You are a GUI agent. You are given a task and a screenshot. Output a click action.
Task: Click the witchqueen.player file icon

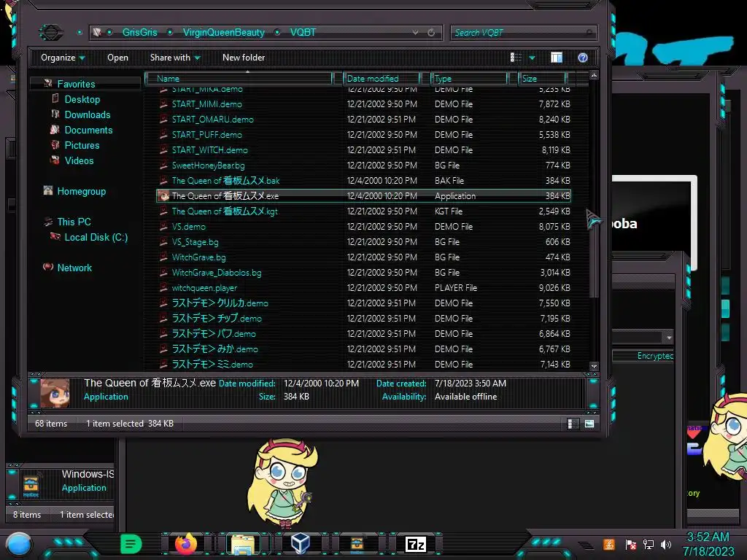tap(163, 287)
